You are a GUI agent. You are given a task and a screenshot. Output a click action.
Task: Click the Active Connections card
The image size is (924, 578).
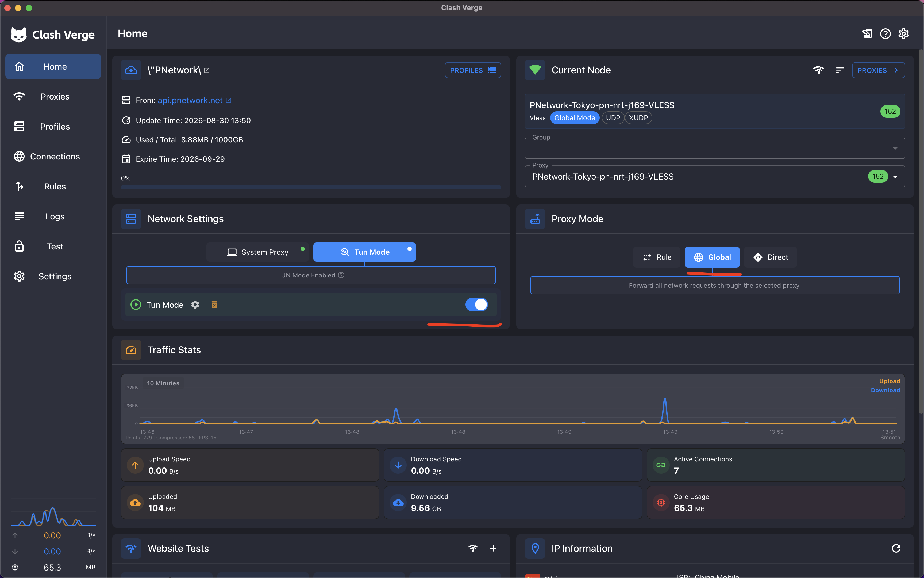[x=776, y=465]
